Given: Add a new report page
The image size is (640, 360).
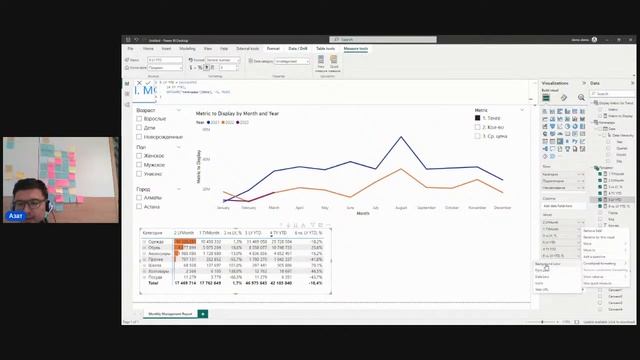Looking at the screenshot, I should 203,314.
